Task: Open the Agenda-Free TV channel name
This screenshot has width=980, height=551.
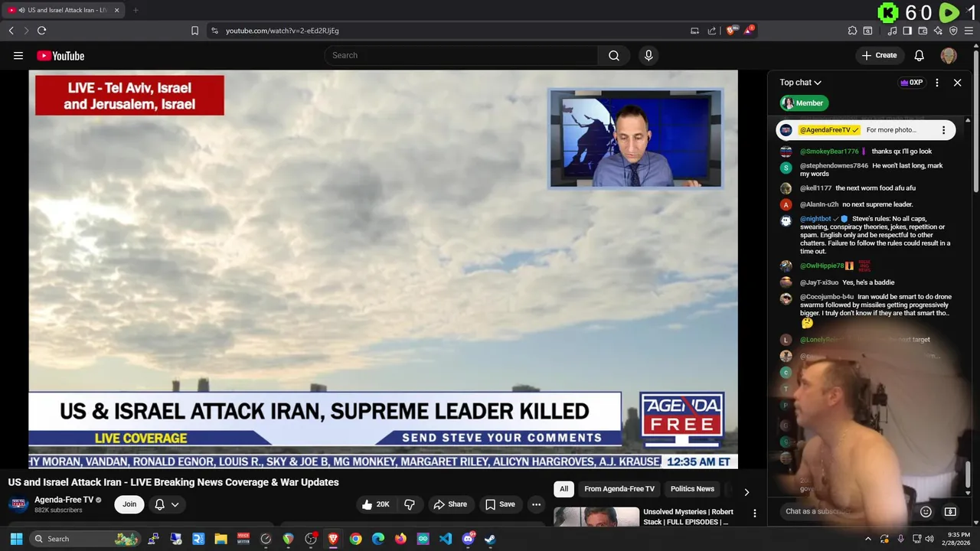Action: [64, 500]
